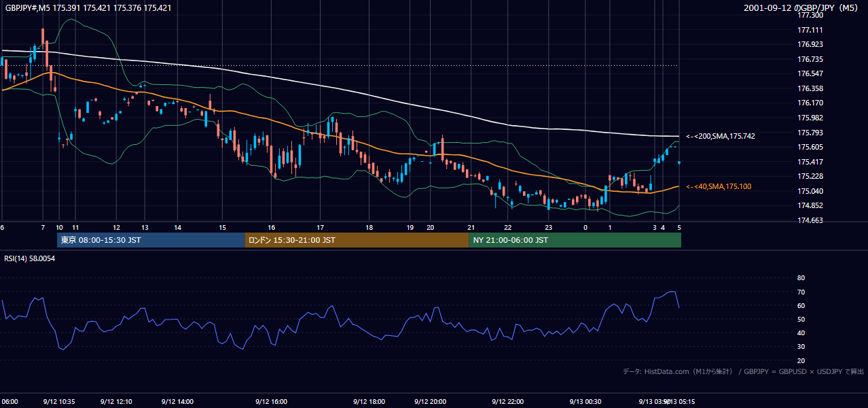Click the 175.605 price scale label

tap(810, 147)
